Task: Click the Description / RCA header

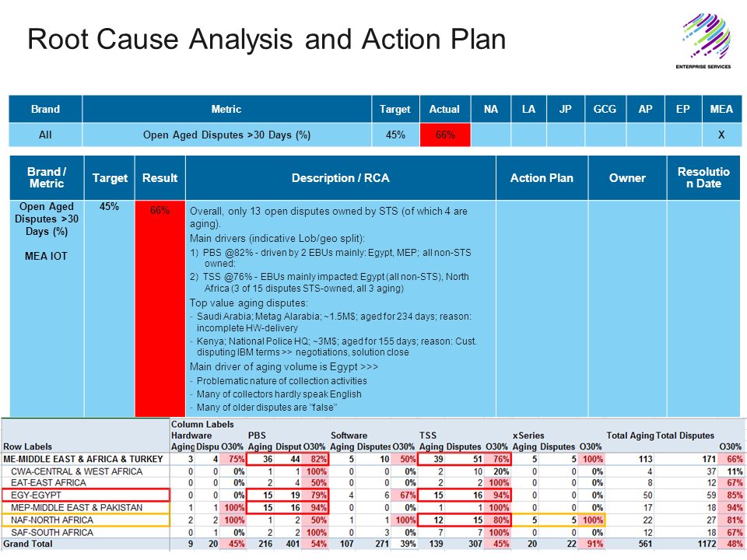Action: pos(341,177)
